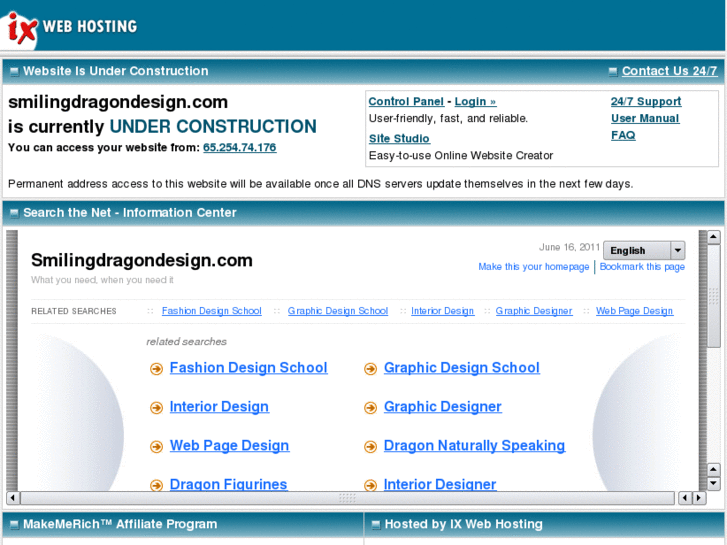Select Fashion Design School in related searches bar
The height and width of the screenshot is (545, 727).
click(211, 311)
